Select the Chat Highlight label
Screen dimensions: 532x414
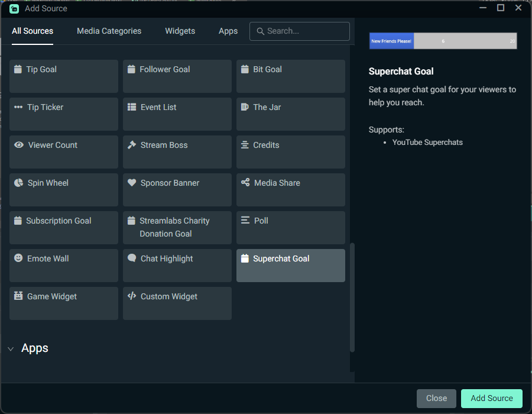point(167,258)
